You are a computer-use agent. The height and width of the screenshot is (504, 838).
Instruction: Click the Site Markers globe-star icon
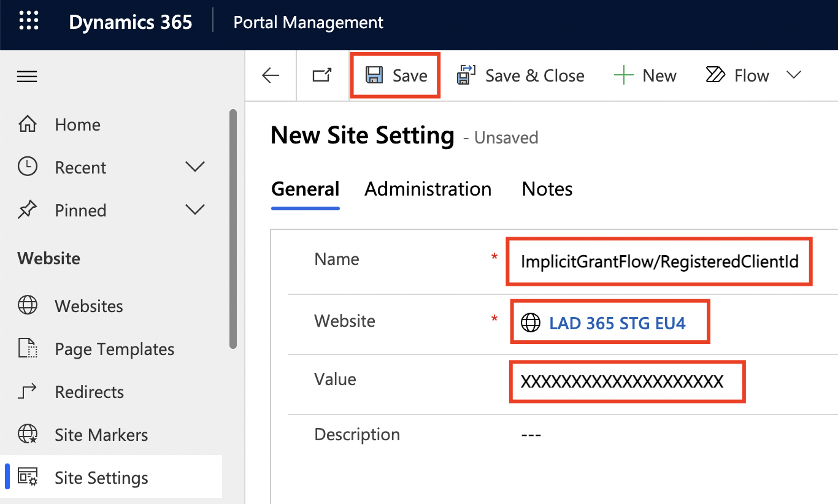pos(28,434)
